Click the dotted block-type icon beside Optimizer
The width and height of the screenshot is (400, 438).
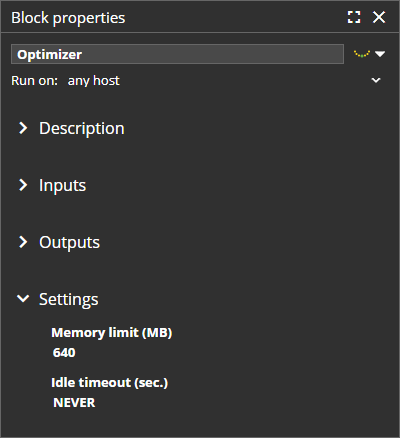(x=362, y=54)
